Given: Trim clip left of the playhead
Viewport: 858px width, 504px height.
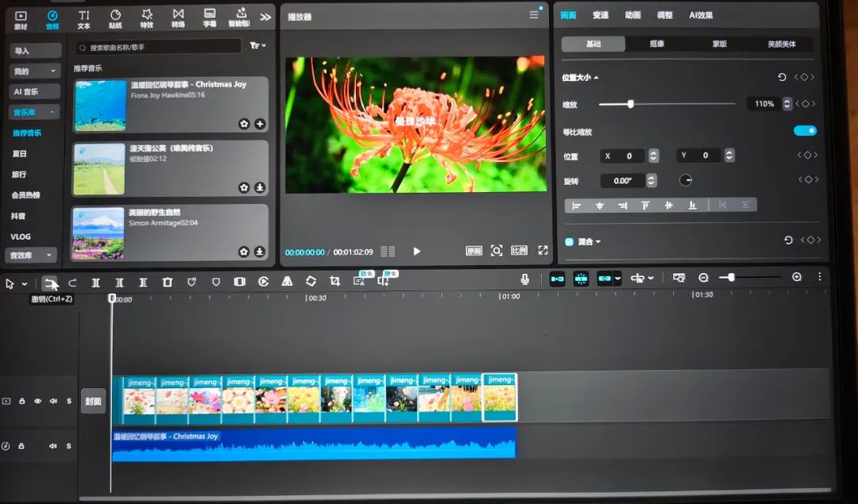Looking at the screenshot, I should 119,282.
